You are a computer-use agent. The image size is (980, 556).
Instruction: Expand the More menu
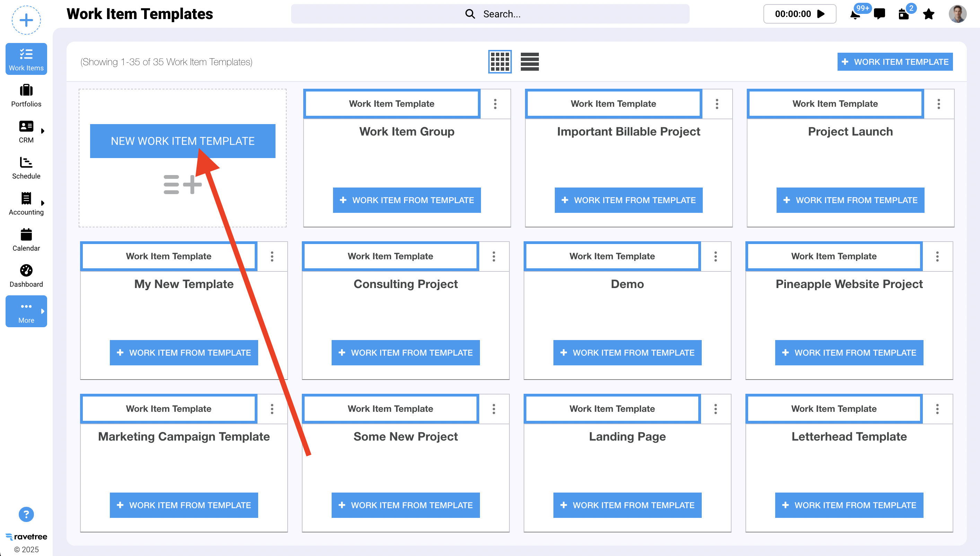tap(26, 311)
